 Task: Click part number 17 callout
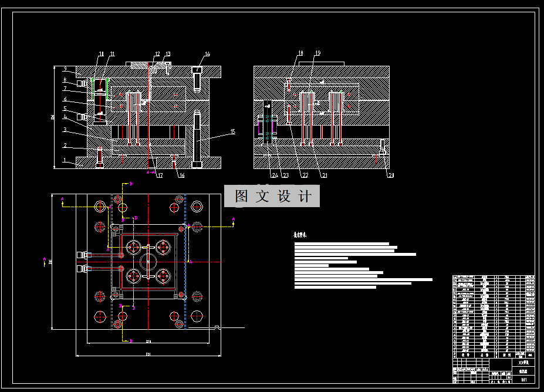point(160,175)
